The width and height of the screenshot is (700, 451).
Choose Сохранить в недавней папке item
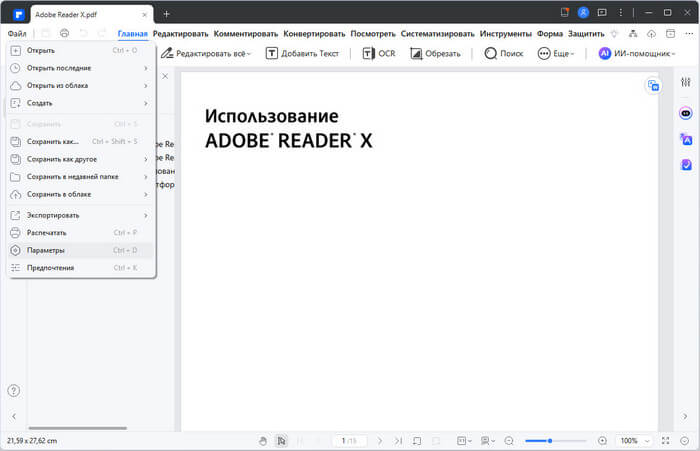pyautogui.click(x=81, y=177)
